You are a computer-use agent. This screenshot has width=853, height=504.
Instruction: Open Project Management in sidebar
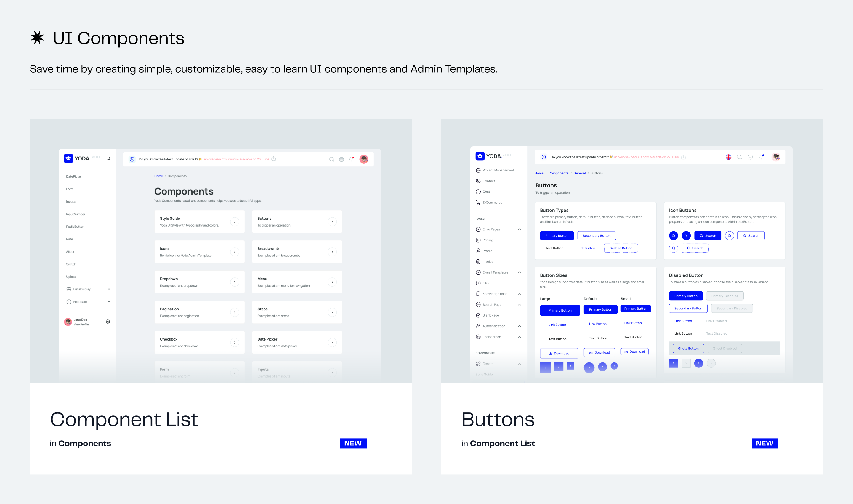coord(495,171)
